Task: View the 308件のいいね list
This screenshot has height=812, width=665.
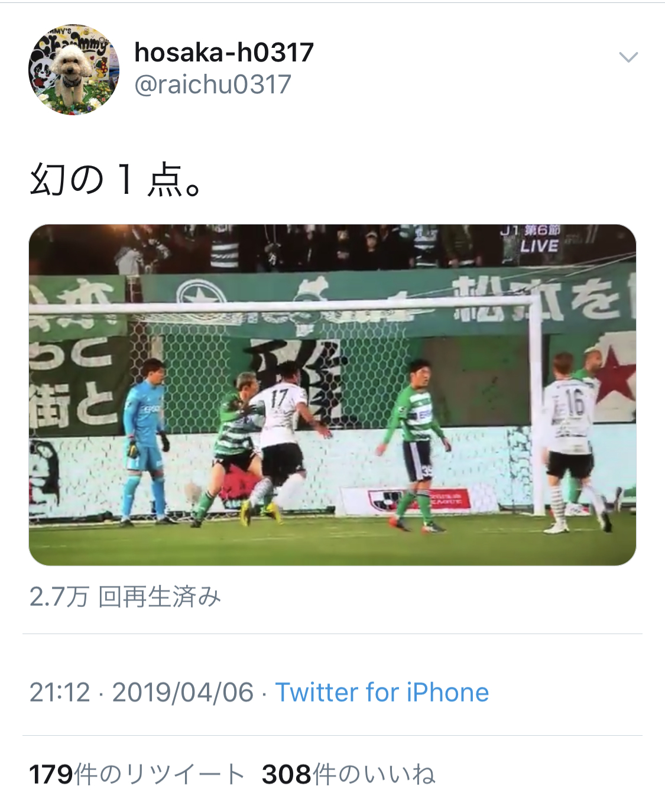Action: (x=348, y=774)
